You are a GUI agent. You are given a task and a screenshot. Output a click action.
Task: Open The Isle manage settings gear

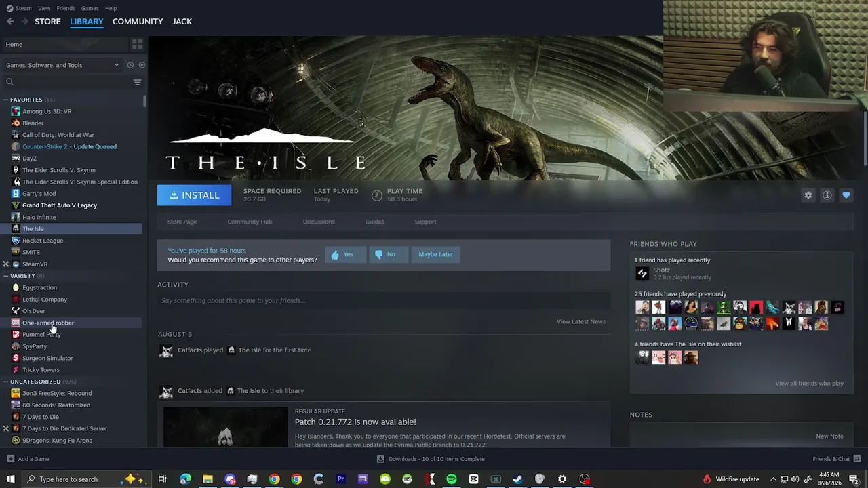[808, 195]
